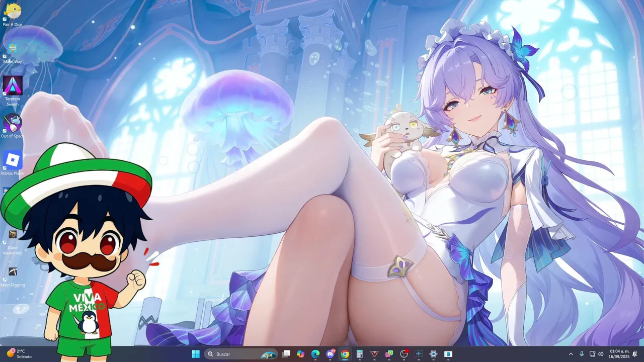The image size is (644, 362).
Task: Open OBS Studio from the taskbar
Action: pyautogui.click(x=404, y=354)
